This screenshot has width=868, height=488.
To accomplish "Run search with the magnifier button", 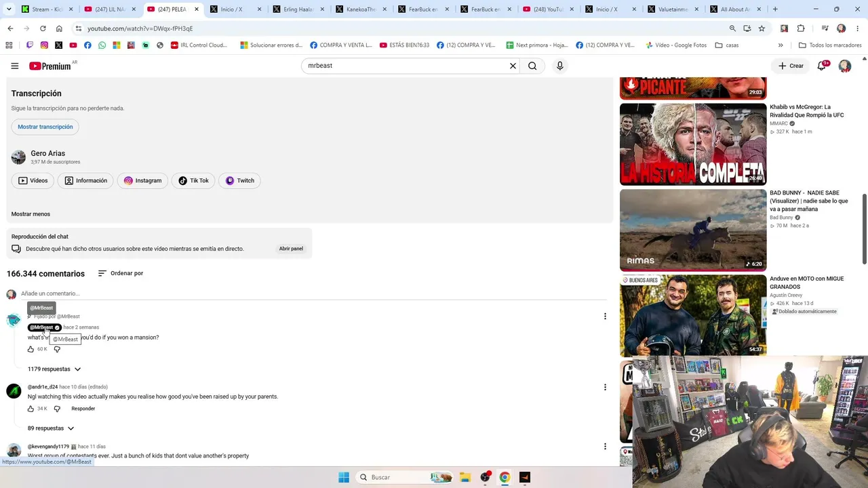I will [x=532, y=66].
